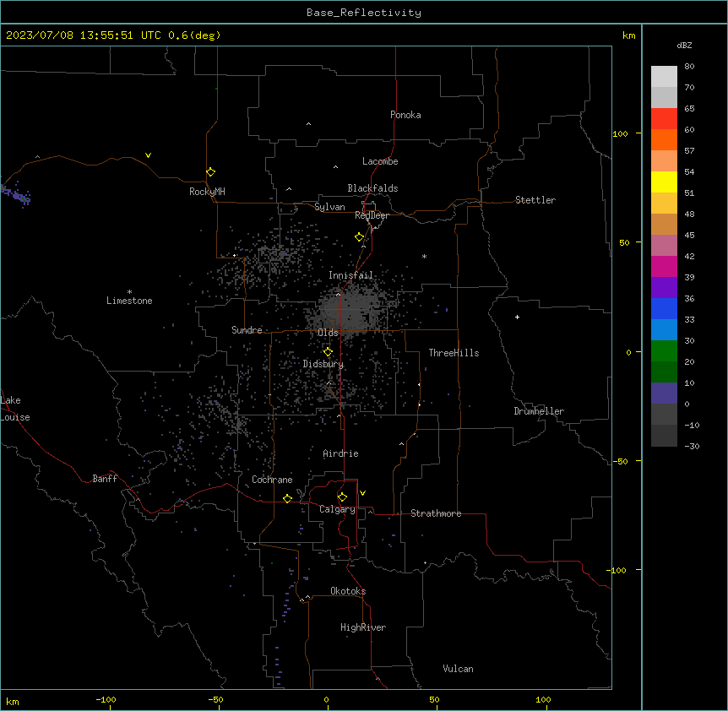Viewport: 728px width, 711px height.
Task: Click the Olds label
Action: [x=328, y=333]
